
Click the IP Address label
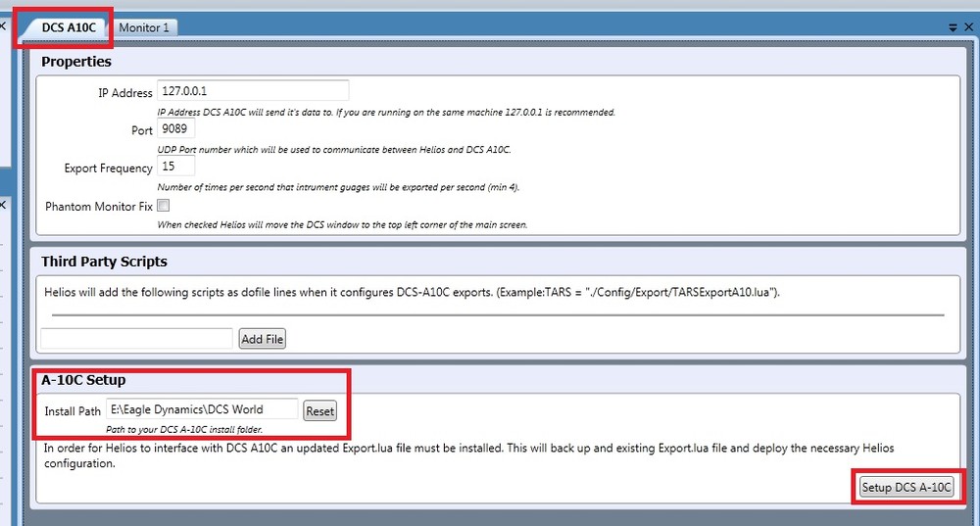pyautogui.click(x=125, y=93)
